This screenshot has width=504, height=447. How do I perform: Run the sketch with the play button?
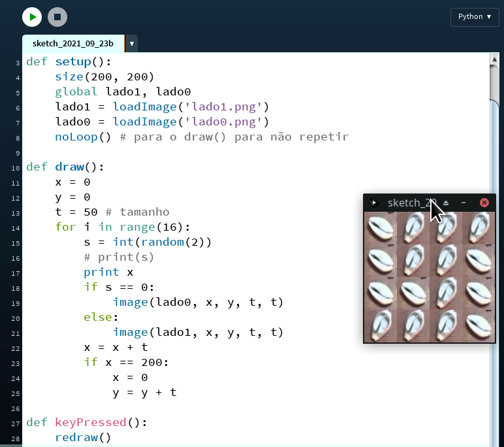point(32,17)
